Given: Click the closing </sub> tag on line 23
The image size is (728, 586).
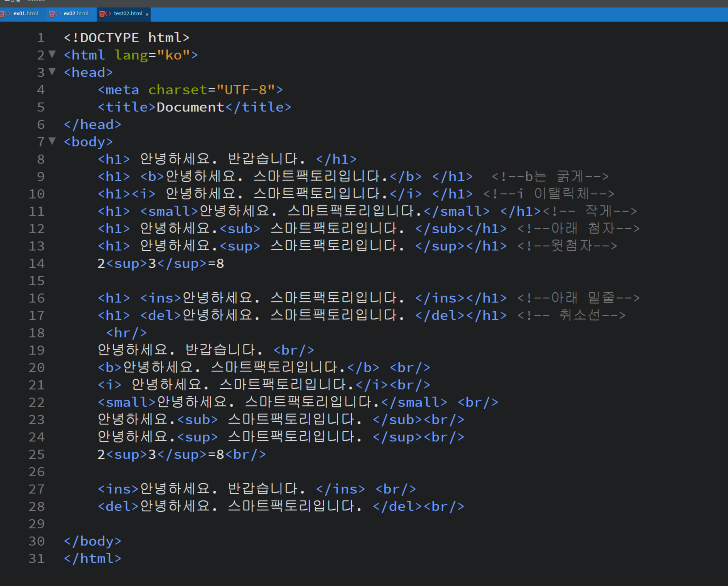Looking at the screenshot, I should [397, 420].
